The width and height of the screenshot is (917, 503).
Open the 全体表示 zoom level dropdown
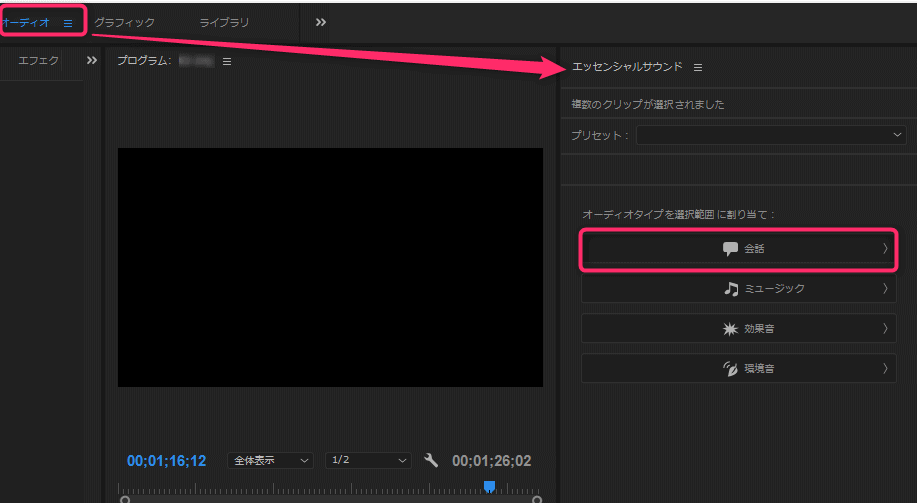[x=270, y=461]
